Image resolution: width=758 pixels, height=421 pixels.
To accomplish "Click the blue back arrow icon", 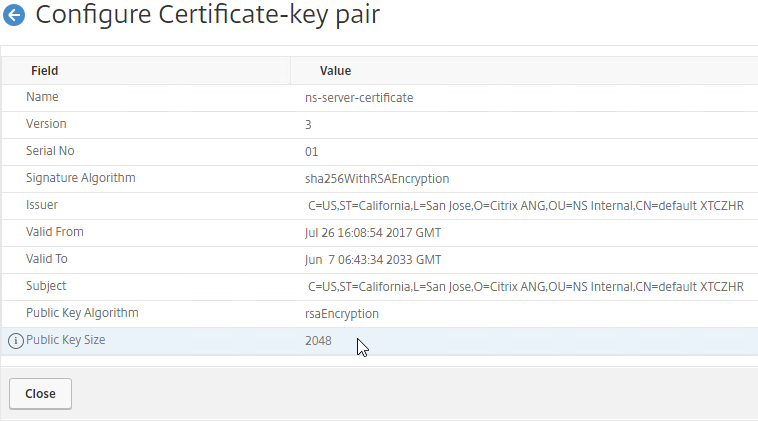I will (x=14, y=15).
